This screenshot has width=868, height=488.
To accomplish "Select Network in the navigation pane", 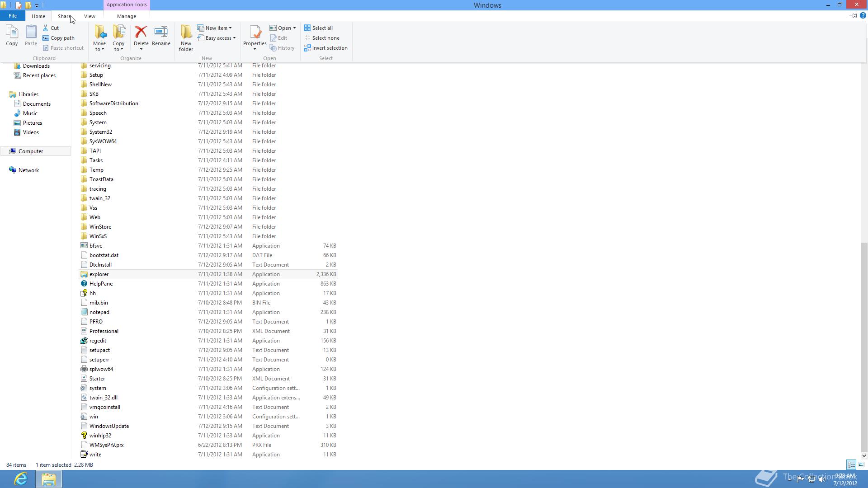I will 24,170.
